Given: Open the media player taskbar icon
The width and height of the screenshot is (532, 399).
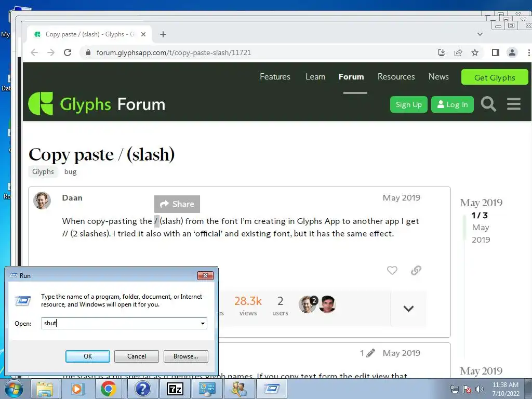Looking at the screenshot, I should 77,389.
